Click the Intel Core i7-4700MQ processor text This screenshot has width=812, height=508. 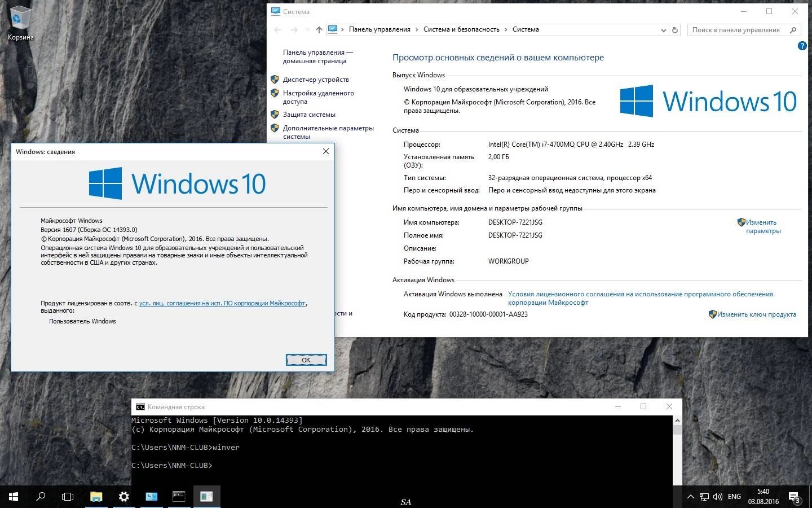tap(571, 144)
